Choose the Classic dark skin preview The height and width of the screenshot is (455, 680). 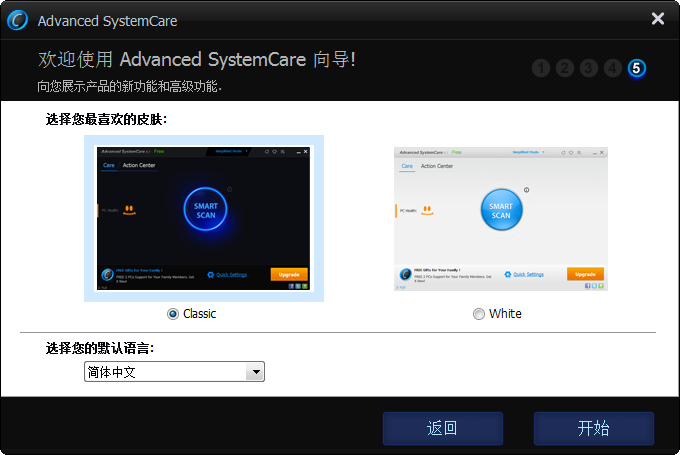[x=204, y=218]
